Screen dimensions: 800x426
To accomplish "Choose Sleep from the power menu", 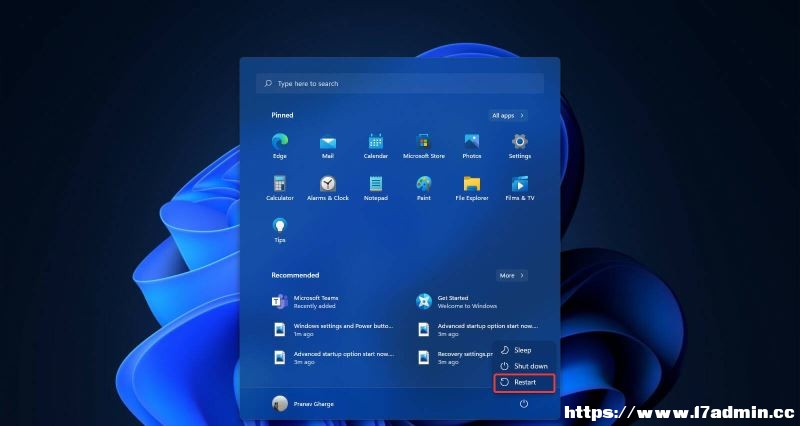I will tap(523, 350).
